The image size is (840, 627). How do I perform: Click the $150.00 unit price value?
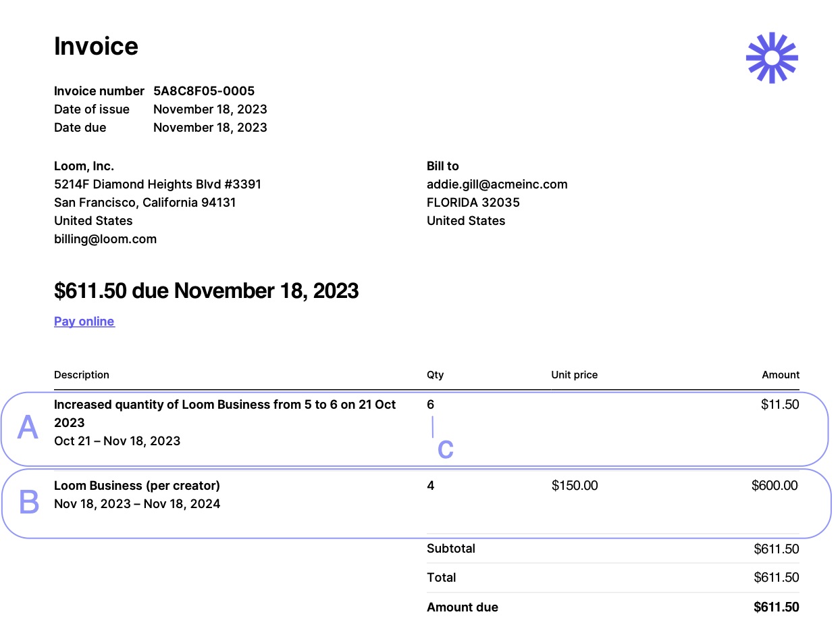pyautogui.click(x=575, y=486)
